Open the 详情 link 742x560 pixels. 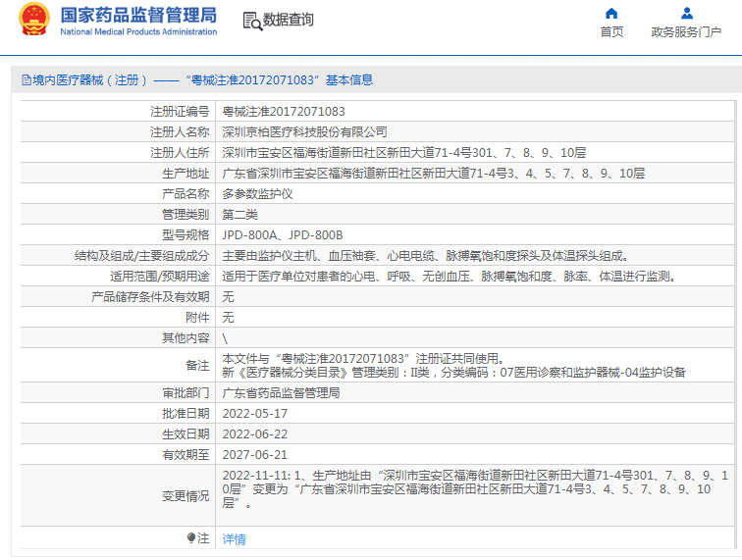(235, 538)
